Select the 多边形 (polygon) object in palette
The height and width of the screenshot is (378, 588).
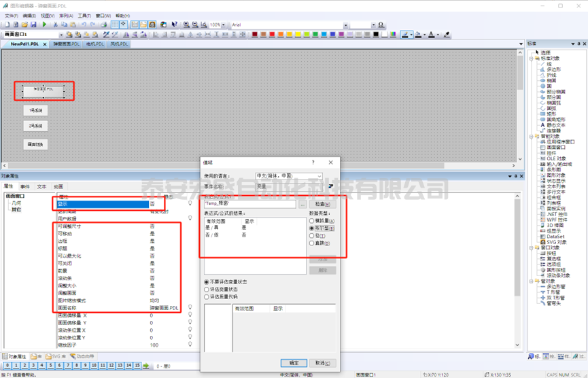click(555, 69)
